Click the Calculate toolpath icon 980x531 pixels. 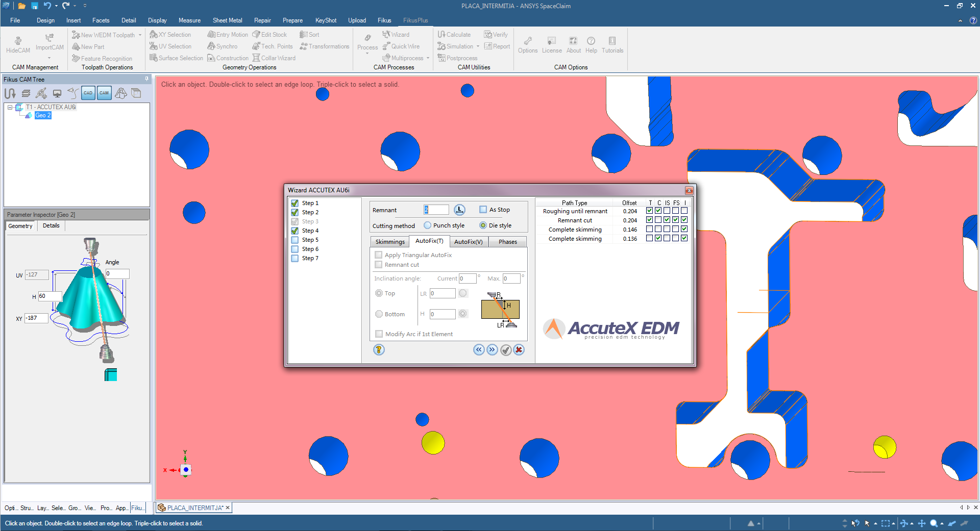tap(454, 35)
